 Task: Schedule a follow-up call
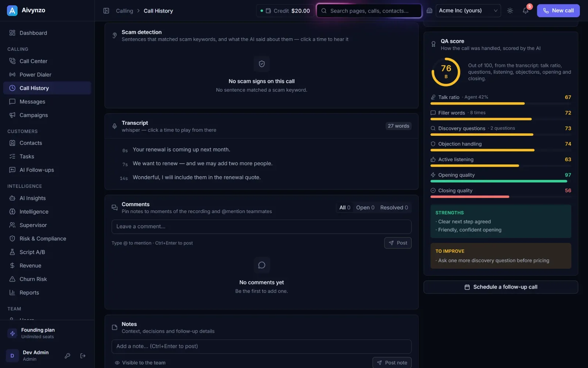point(501,287)
